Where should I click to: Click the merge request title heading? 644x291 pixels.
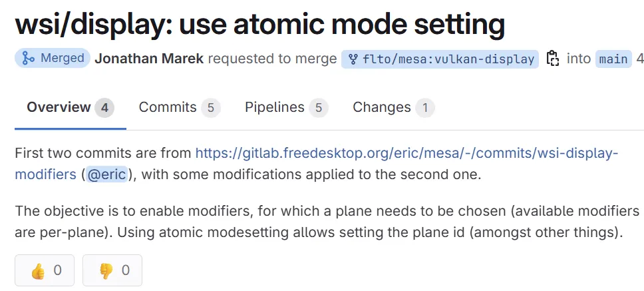point(260,25)
